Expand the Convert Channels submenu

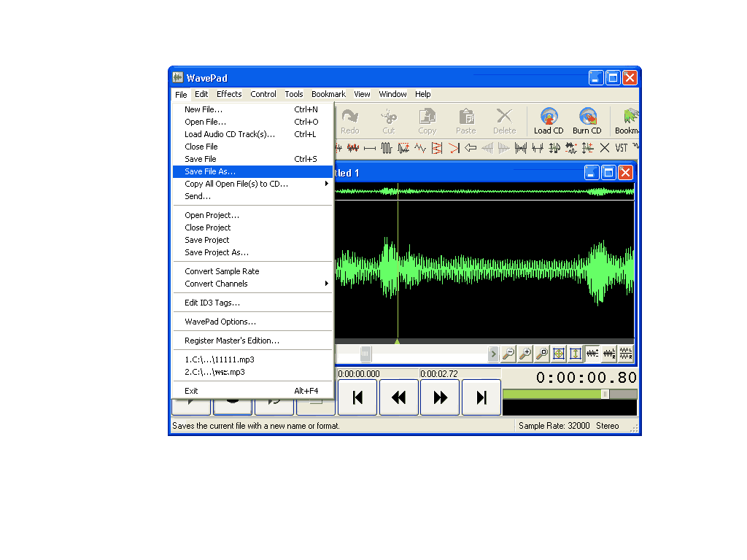(x=252, y=284)
